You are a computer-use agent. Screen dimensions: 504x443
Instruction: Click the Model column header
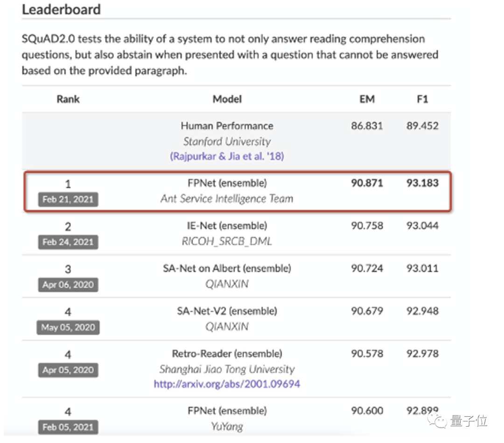227,99
